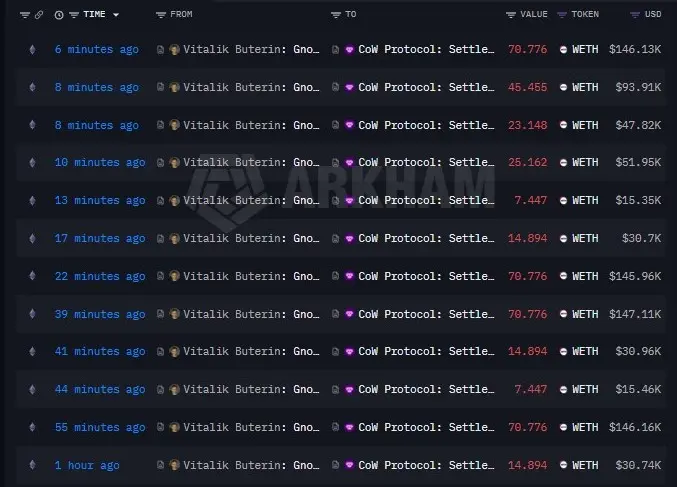
Task: Click Ethereum icon on 6 minutes ago row
Action: [x=32, y=49]
